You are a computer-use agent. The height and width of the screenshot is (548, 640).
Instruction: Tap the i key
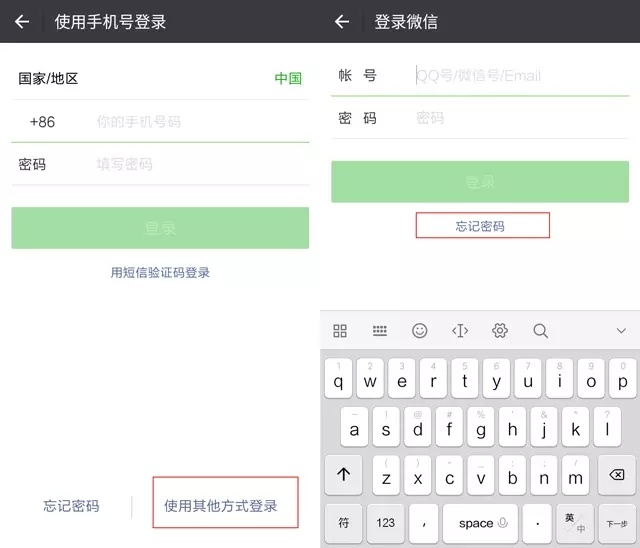click(x=560, y=378)
